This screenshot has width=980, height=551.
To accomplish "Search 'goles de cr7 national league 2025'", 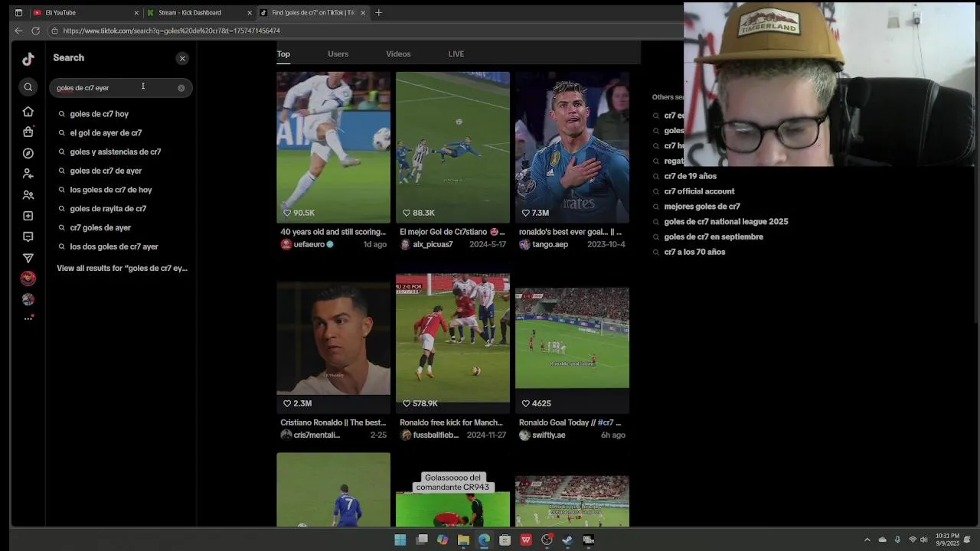I will [x=726, y=222].
